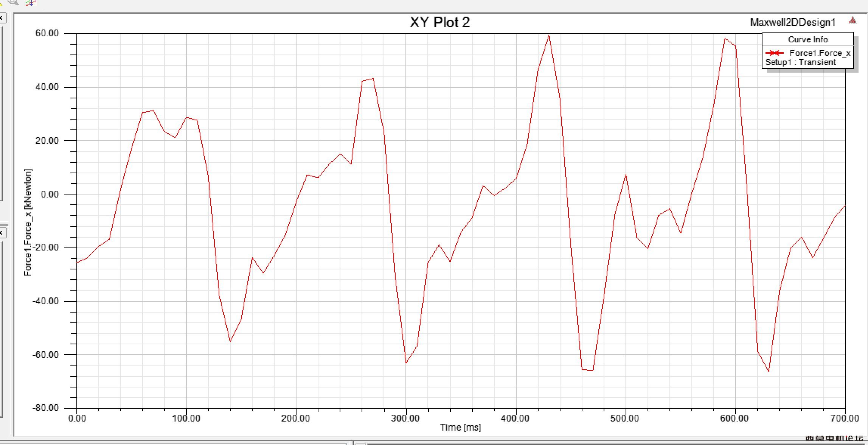Click the -20.00 tick label on Y axis
Screen dimensions: 868x445
coord(45,247)
